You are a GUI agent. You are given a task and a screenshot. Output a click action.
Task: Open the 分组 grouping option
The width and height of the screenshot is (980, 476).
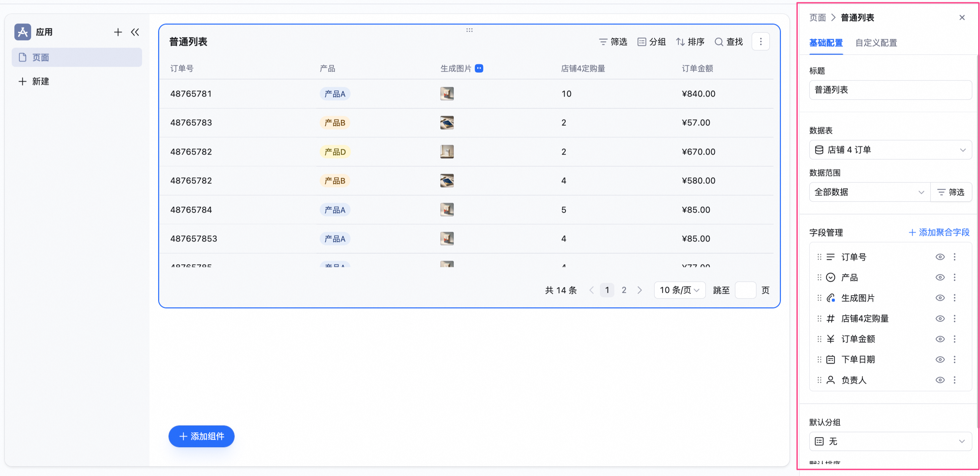tap(652, 42)
